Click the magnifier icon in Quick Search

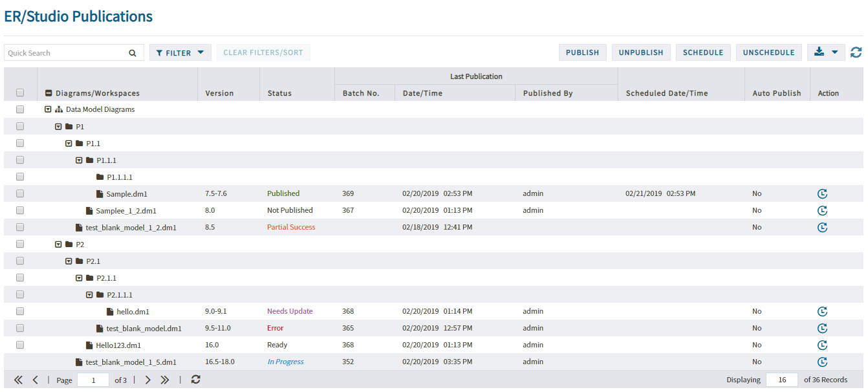[x=132, y=53]
